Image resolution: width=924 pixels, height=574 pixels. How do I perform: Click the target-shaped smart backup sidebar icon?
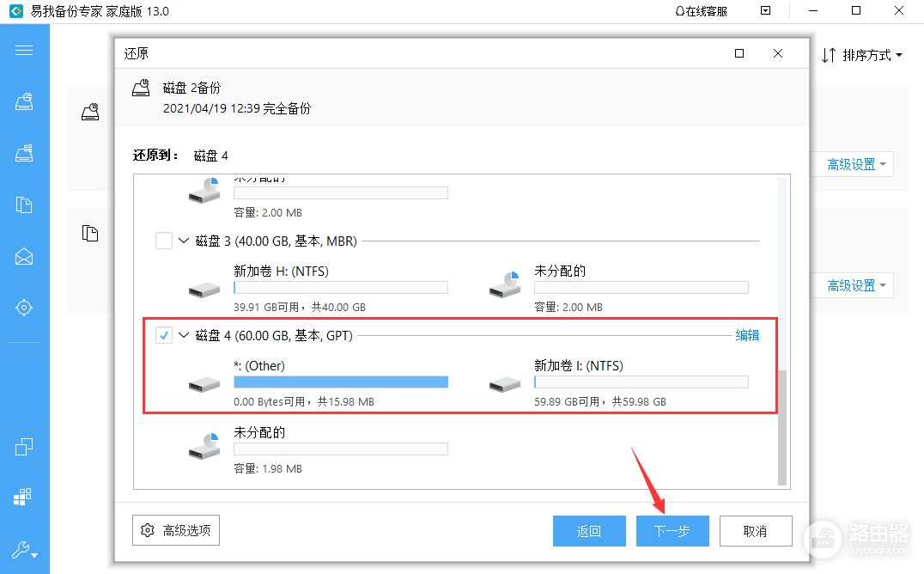24,308
